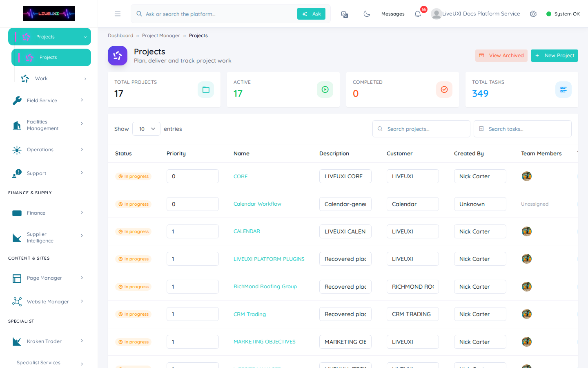Click the Kraken Trader icon
This screenshot has width=588, height=368.
click(x=17, y=341)
